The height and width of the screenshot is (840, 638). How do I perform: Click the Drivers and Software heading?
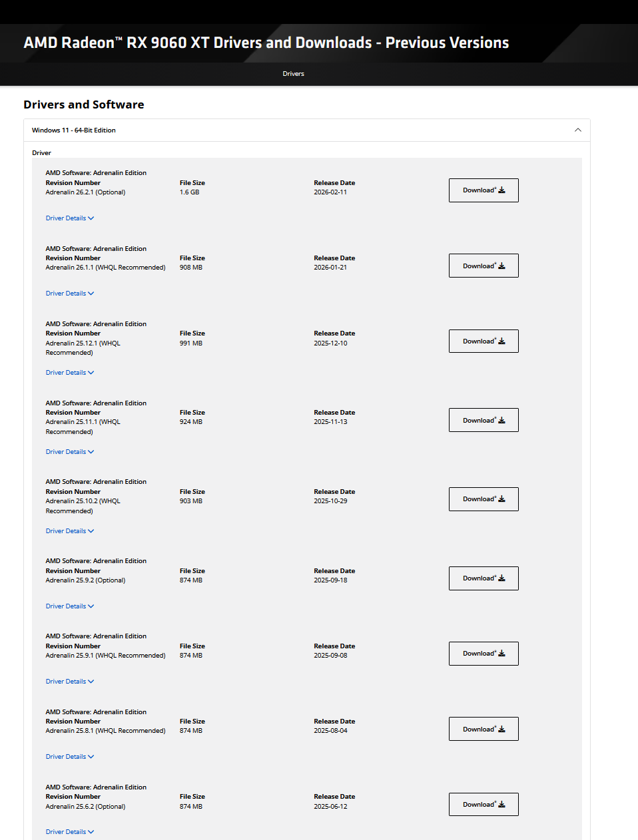point(84,105)
